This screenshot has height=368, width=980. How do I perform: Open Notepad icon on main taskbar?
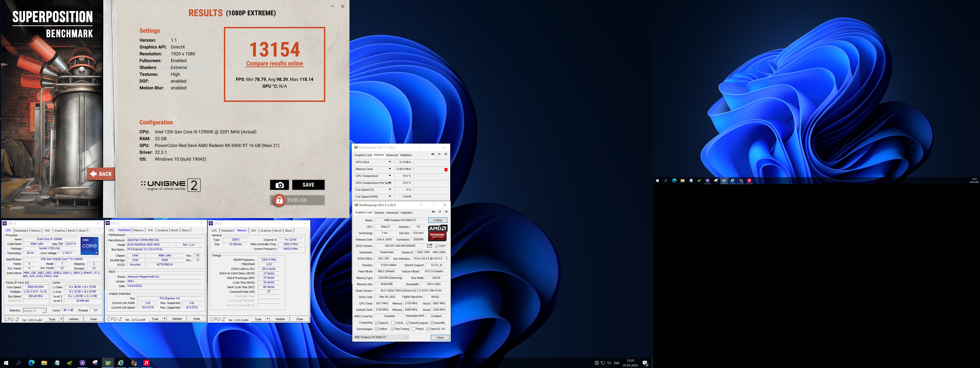coord(57,363)
